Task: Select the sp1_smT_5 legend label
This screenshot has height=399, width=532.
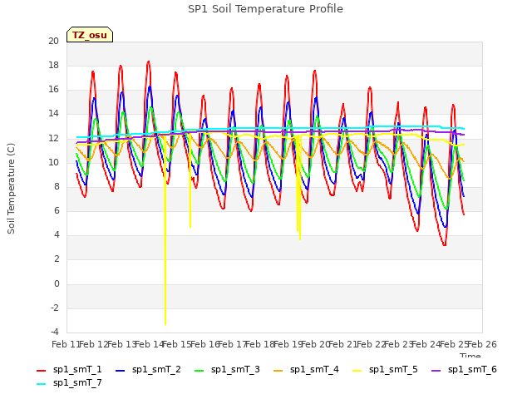Action: (x=393, y=369)
